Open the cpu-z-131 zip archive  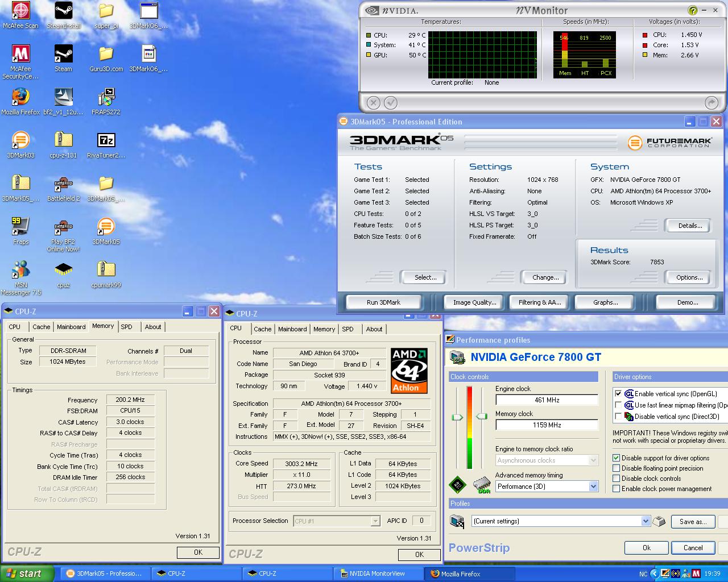63,145
